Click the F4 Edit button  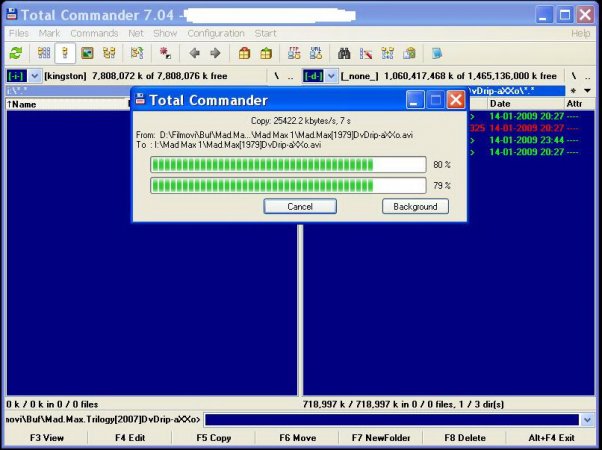(130, 438)
